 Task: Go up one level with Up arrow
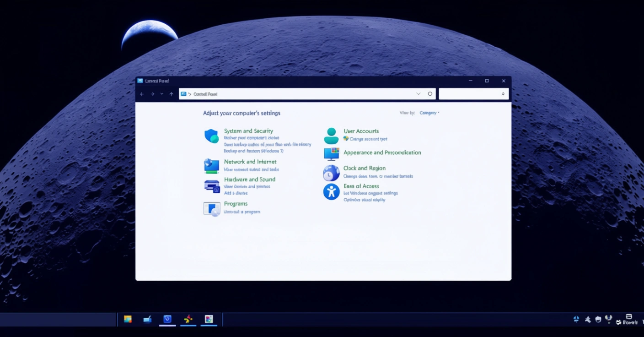(172, 94)
